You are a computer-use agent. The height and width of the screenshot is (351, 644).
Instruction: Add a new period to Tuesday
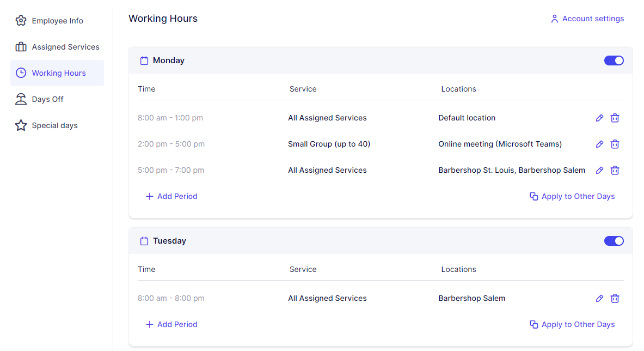(x=171, y=324)
